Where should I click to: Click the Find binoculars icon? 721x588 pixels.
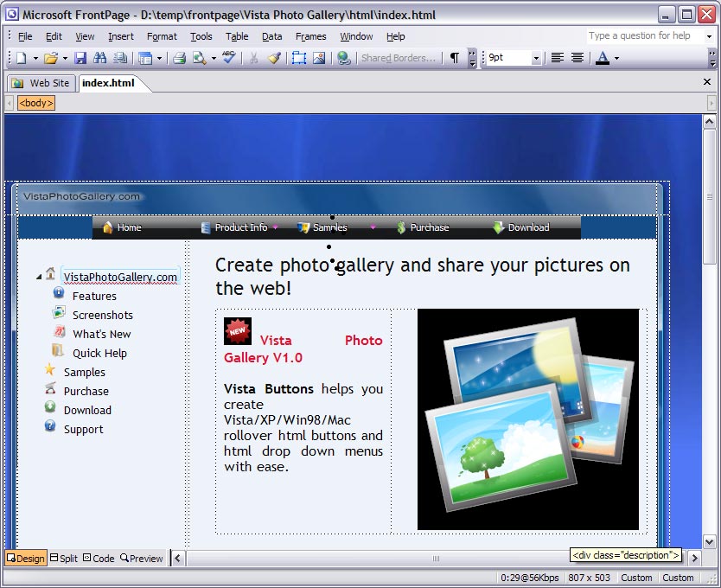[99, 58]
